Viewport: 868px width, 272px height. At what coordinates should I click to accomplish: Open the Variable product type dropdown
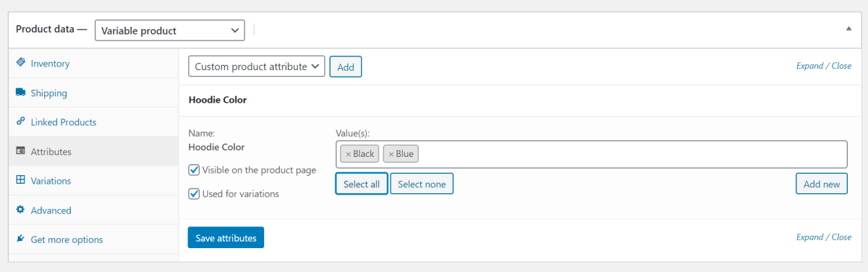[169, 30]
